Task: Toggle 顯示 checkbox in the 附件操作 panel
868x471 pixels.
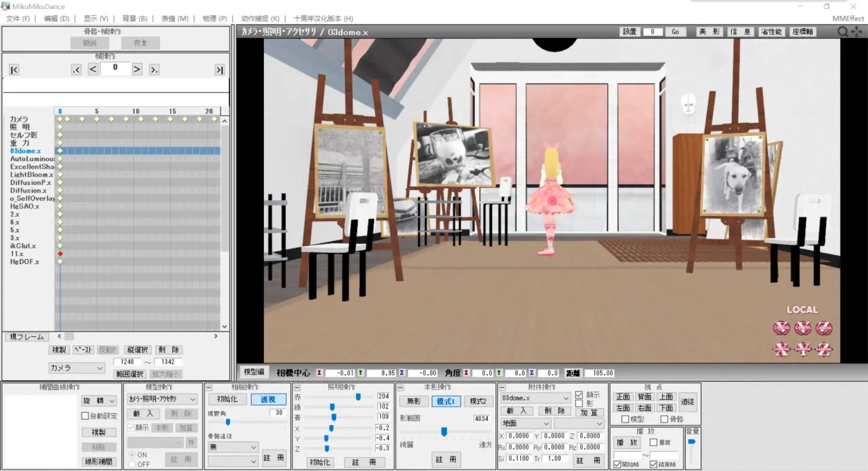Action: click(x=579, y=395)
